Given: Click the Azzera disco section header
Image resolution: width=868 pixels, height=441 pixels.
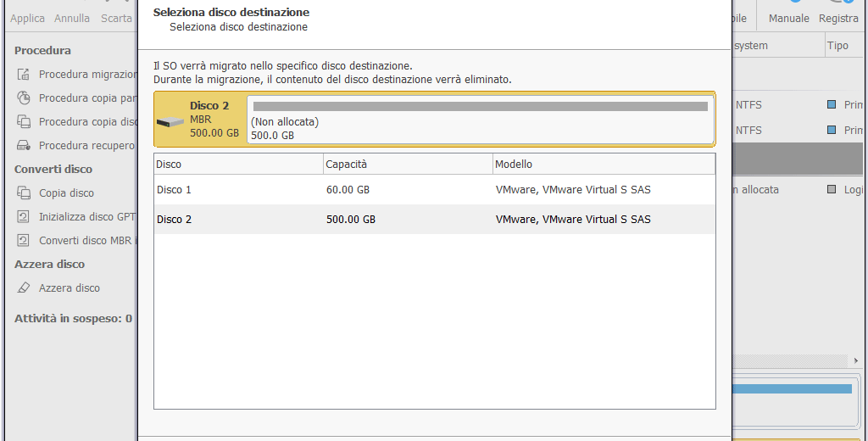Looking at the screenshot, I should (50, 264).
